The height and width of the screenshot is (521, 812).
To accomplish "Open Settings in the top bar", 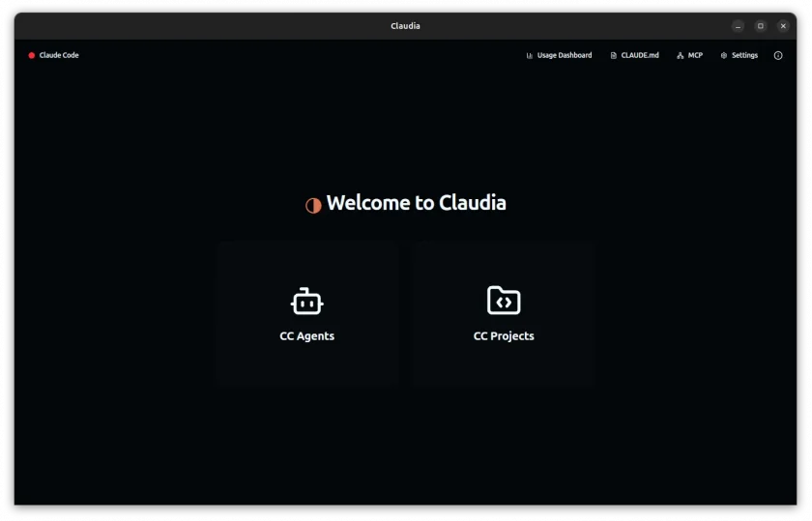I will tap(739, 55).
